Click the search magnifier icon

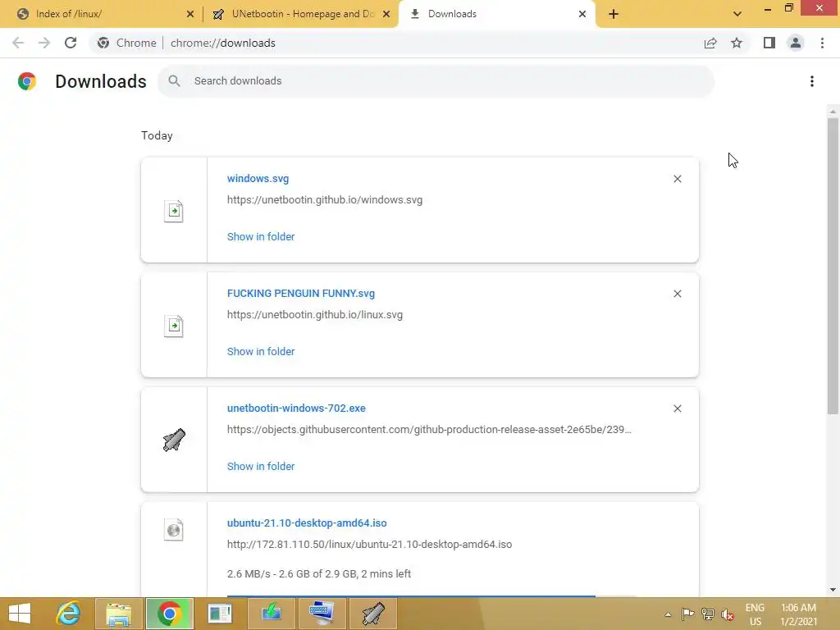(x=174, y=81)
